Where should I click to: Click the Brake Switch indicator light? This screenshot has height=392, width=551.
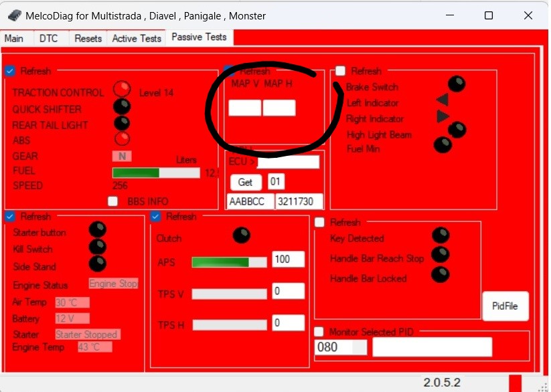click(x=457, y=84)
